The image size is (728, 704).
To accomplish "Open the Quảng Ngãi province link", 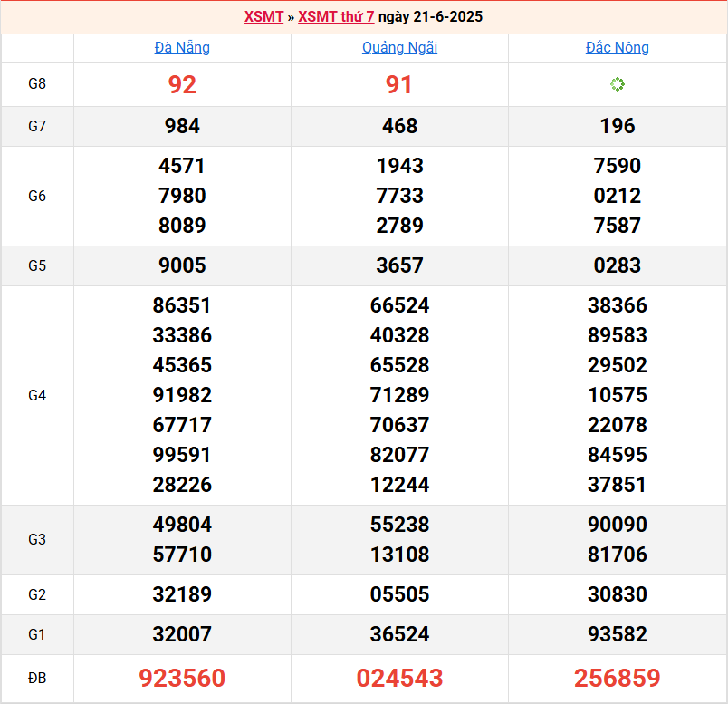I will [399, 47].
